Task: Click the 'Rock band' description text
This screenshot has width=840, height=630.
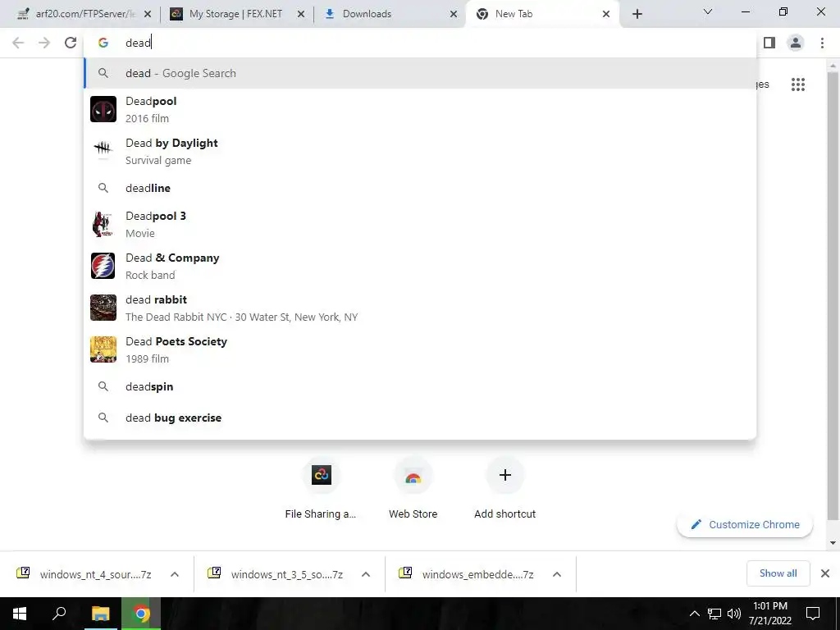Action: 150,276
